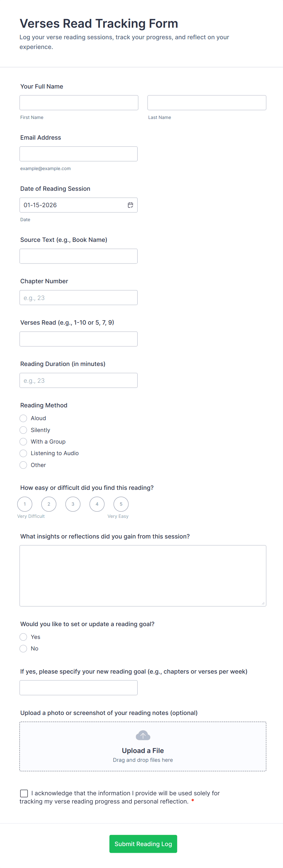Submit the Reading Log
Image resolution: width=283 pixels, height=868 pixels.
click(x=143, y=844)
